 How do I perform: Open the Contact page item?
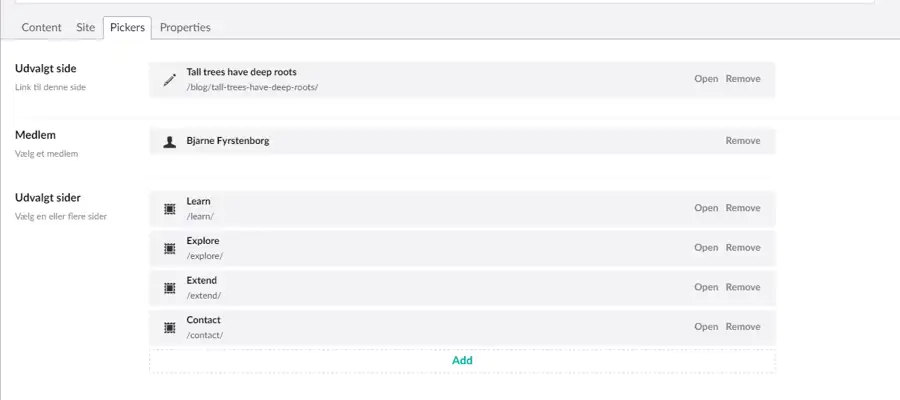(706, 327)
